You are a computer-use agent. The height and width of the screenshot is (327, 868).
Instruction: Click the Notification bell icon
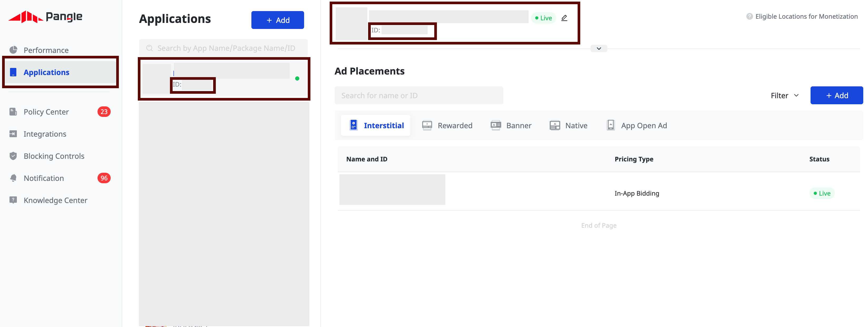point(13,178)
